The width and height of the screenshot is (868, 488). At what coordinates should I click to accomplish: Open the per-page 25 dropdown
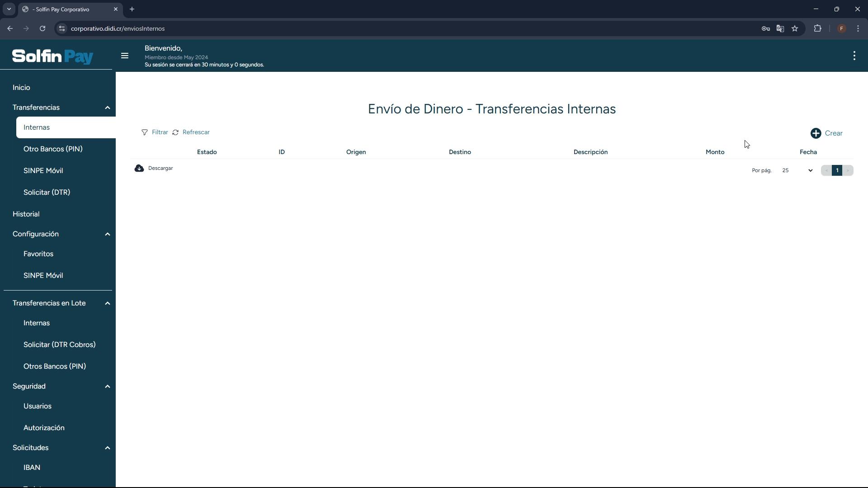(x=797, y=170)
